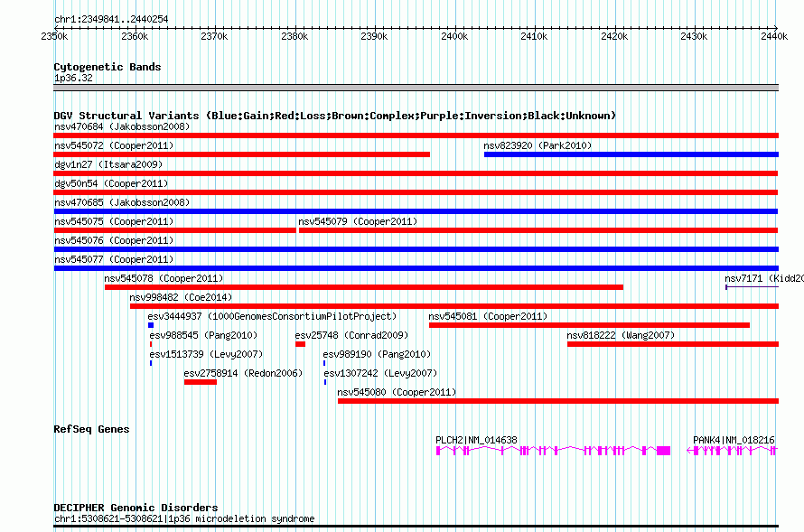
Task: Click the PANK4|NM_018216 gene label
Action: (734, 440)
